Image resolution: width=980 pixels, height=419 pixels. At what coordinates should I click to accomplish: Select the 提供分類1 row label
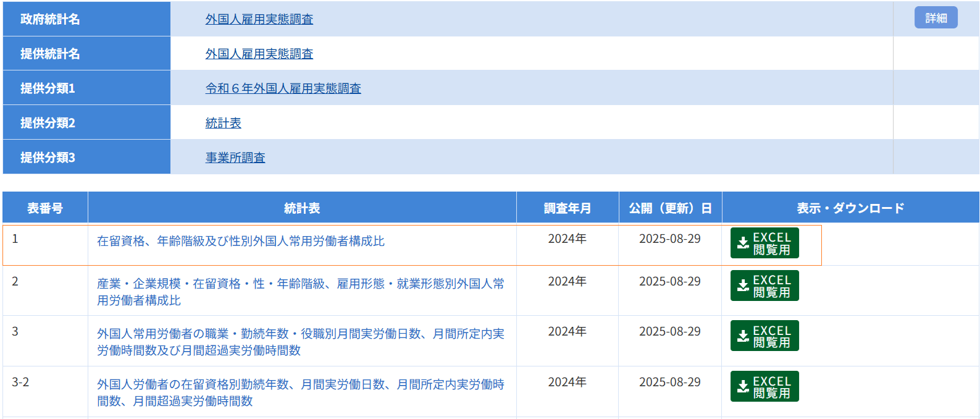click(48, 88)
